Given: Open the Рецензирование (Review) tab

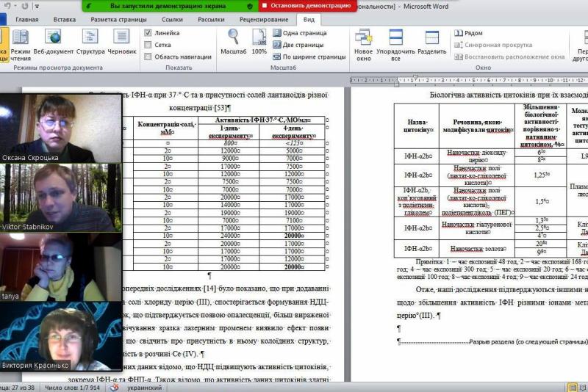Looking at the screenshot, I should click(264, 20).
